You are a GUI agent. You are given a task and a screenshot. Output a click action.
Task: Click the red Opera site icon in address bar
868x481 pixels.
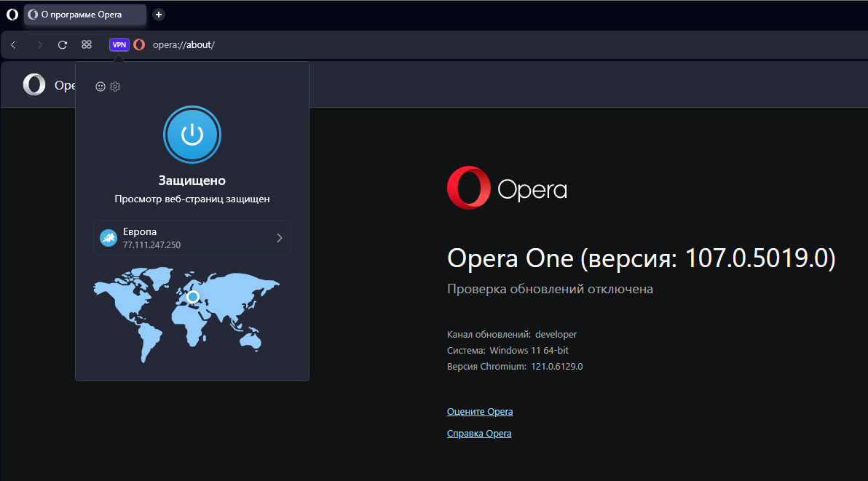coord(140,45)
